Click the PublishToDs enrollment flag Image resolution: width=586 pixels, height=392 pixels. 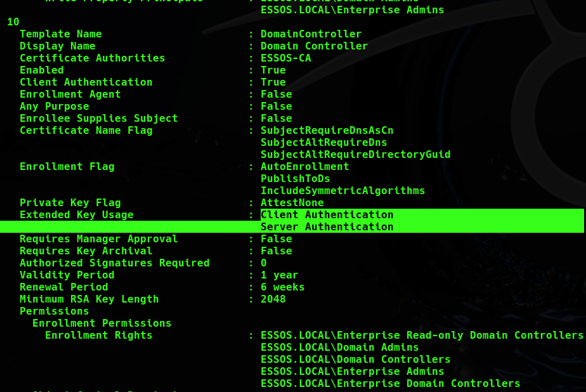coord(295,179)
